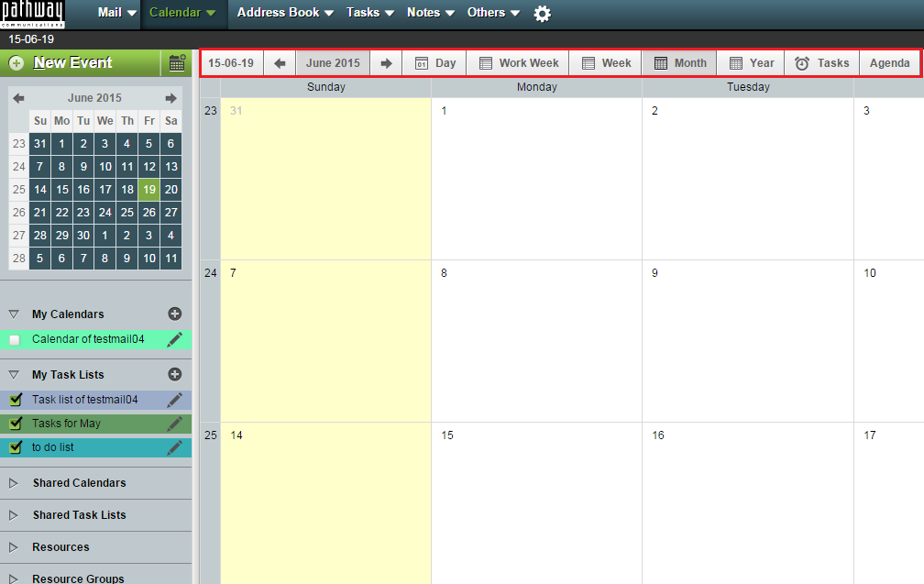Advance the mini calendar with its forward arrow

click(172, 97)
